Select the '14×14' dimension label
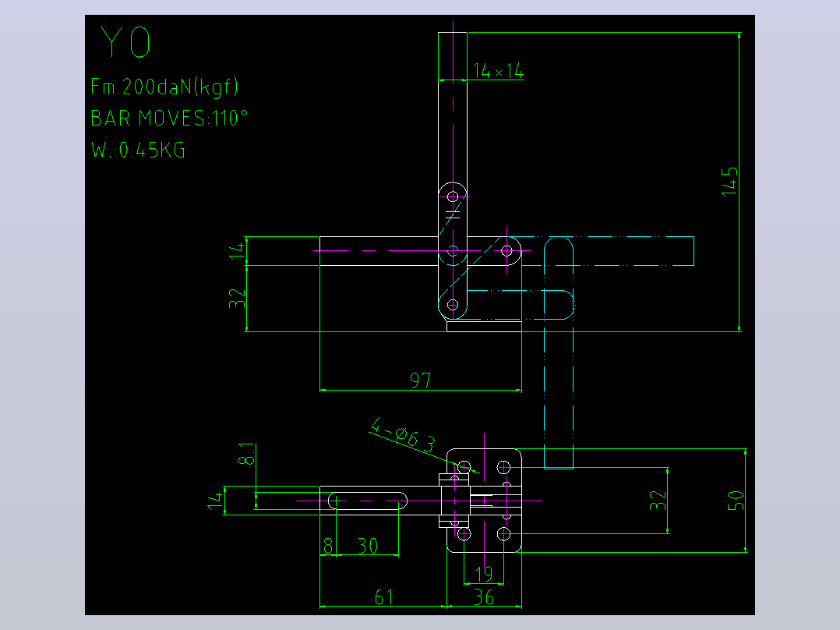The height and width of the screenshot is (630, 840). (x=498, y=71)
